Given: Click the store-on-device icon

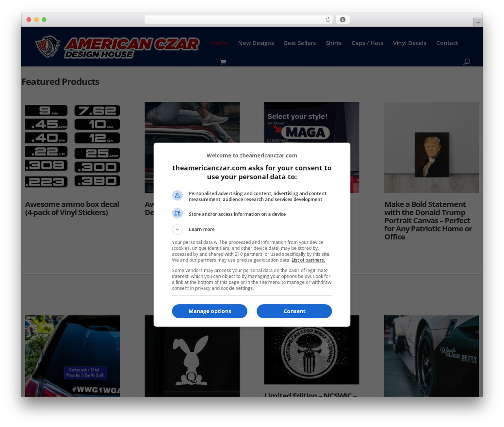Looking at the screenshot, I should pos(177,213).
